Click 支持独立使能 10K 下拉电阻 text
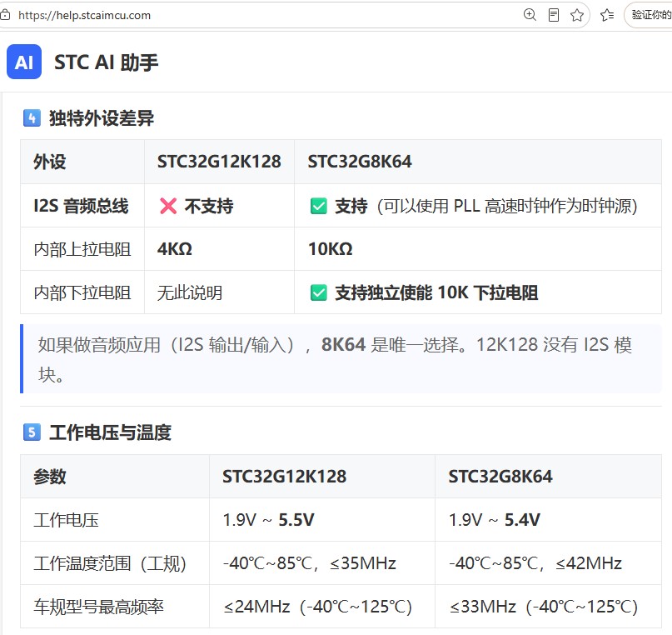Viewport: 672px width, 635px height. pos(436,292)
